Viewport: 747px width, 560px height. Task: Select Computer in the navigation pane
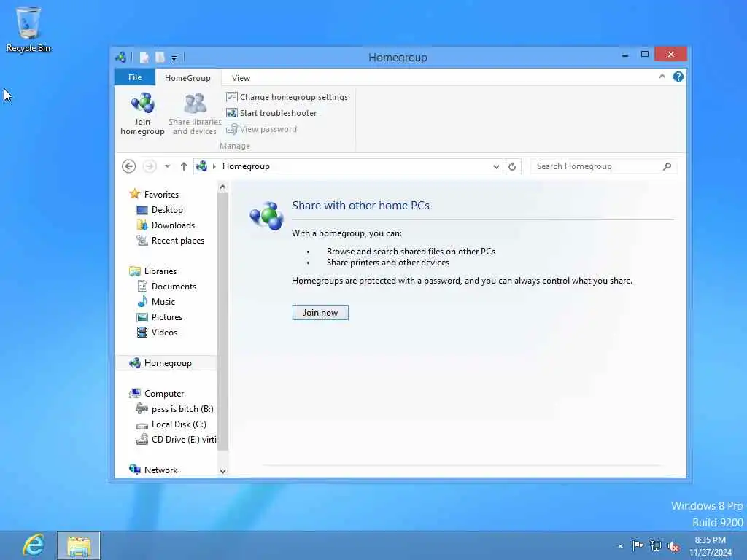click(x=164, y=394)
